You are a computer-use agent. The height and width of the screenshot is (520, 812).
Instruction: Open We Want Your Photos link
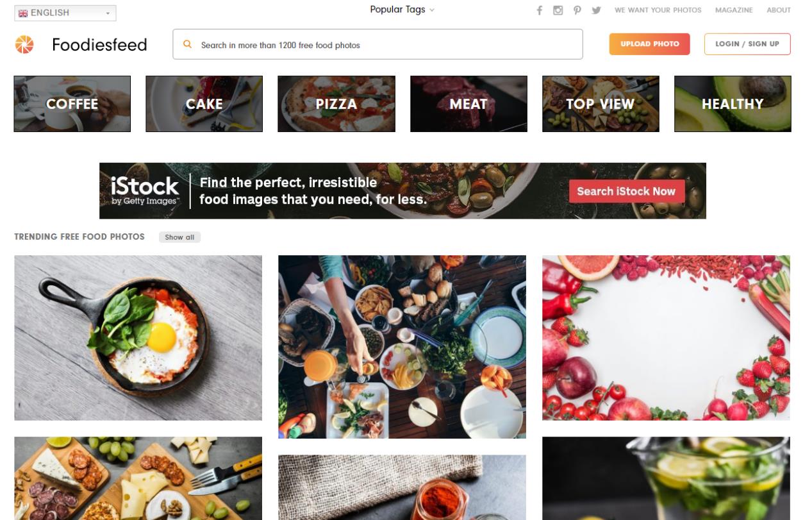pyautogui.click(x=658, y=10)
